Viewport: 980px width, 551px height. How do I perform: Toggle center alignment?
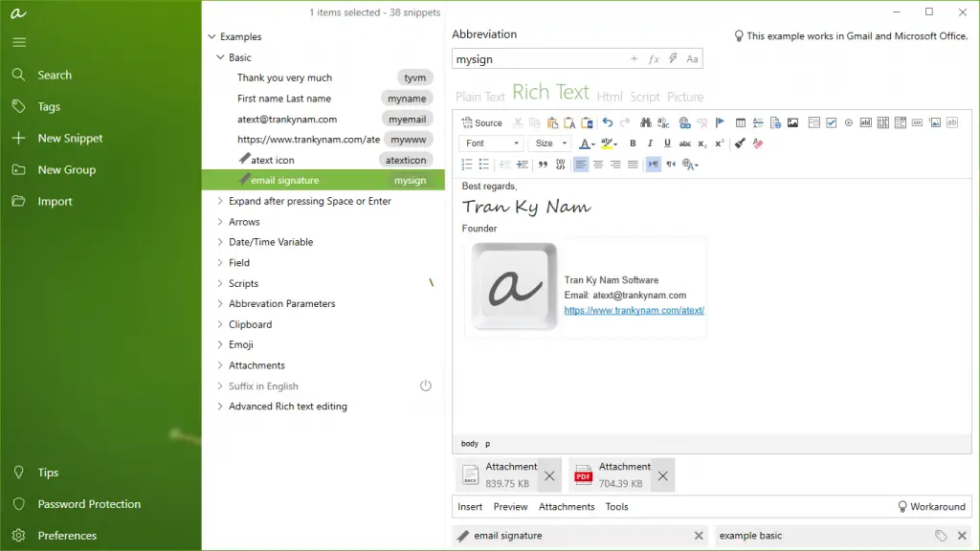pyautogui.click(x=598, y=165)
